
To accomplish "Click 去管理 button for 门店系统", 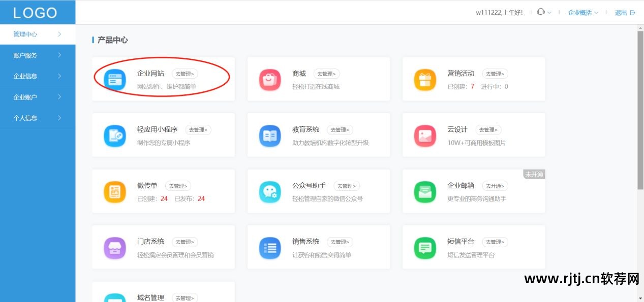I will tap(185, 242).
